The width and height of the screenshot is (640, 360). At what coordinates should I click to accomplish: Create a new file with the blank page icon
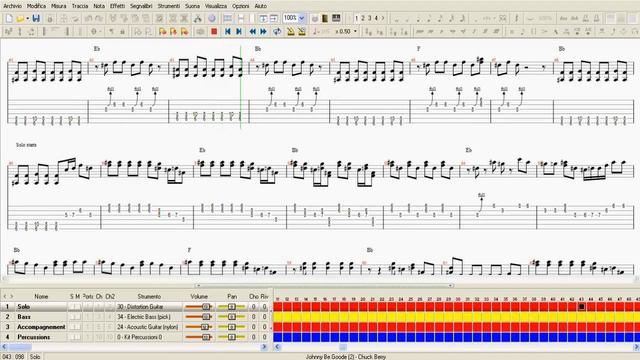coord(9,18)
